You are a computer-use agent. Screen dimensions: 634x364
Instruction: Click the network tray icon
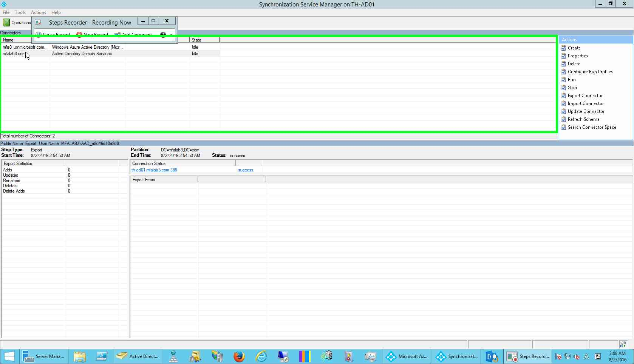click(567, 356)
